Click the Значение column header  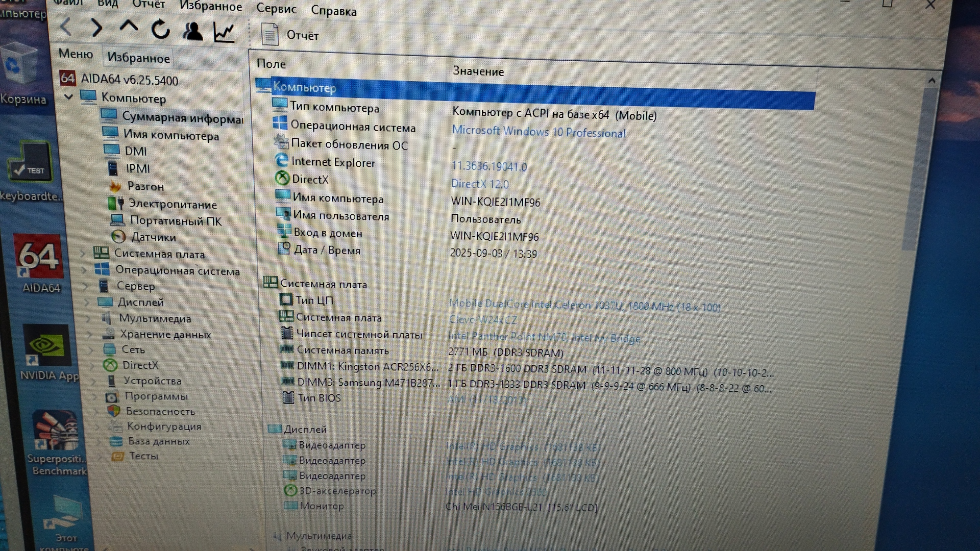478,71
